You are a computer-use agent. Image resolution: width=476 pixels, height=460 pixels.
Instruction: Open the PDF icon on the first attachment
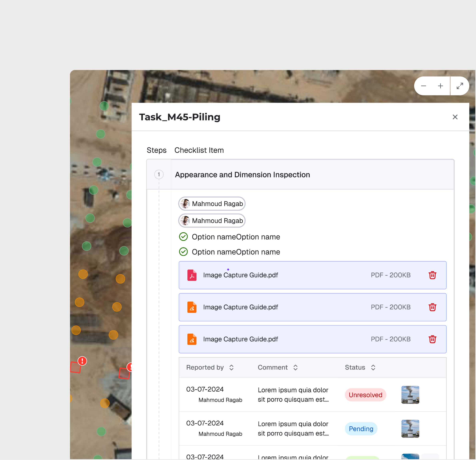pyautogui.click(x=192, y=275)
